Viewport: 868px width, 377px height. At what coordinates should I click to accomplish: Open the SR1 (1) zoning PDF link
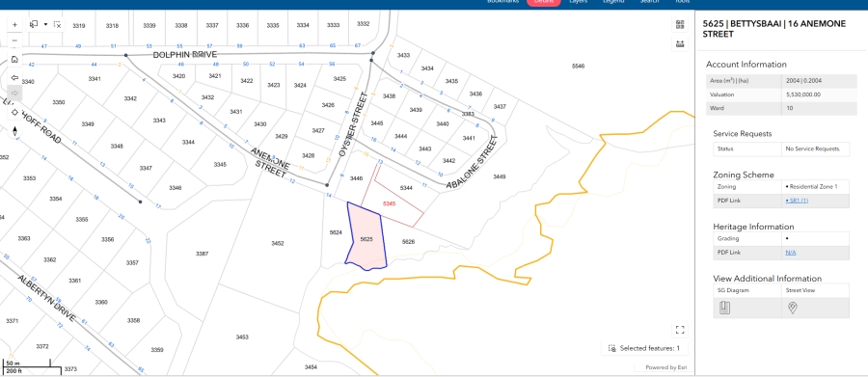pyautogui.click(x=797, y=201)
